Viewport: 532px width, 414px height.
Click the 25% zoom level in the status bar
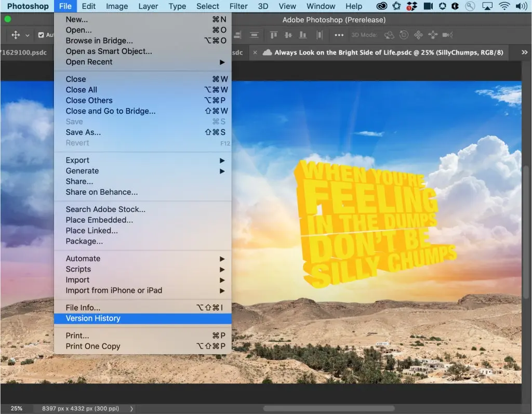[17, 408]
